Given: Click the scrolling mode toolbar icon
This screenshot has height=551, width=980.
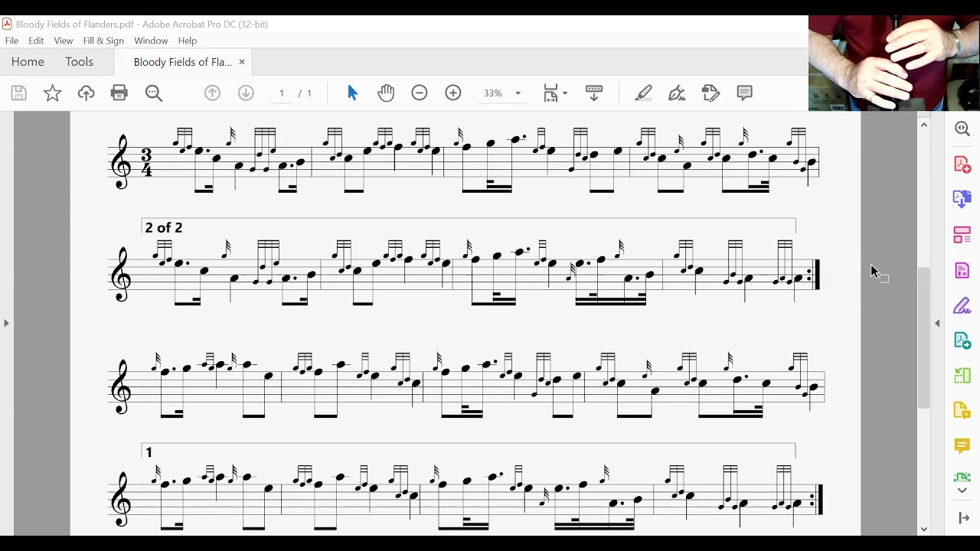Looking at the screenshot, I should point(594,93).
